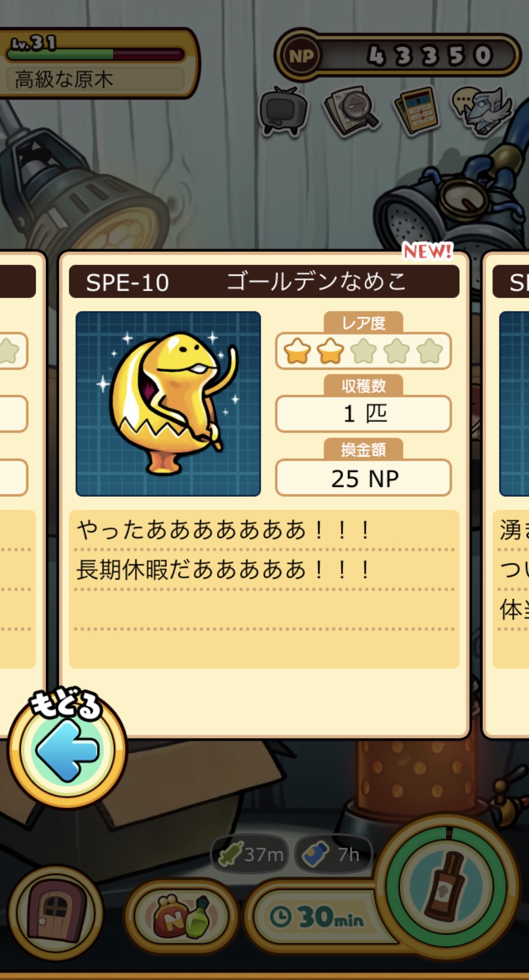
Task: Select the next card on the right
Action: (506, 494)
